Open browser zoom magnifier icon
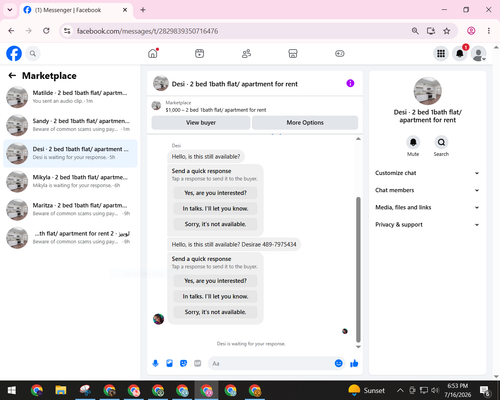Image resolution: width=500 pixels, height=400 pixels. (415, 31)
